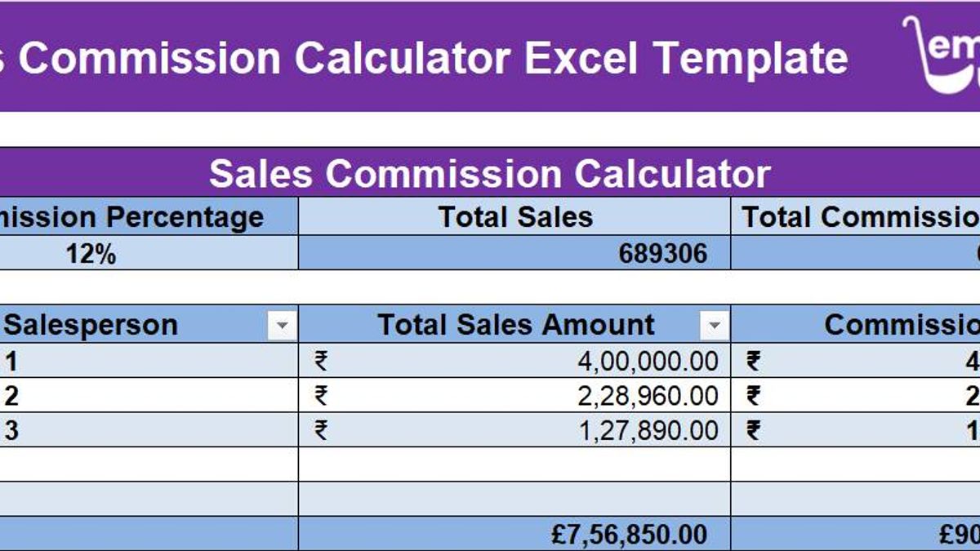Viewport: 980px width, 551px height.
Task: Click the Total Sales Amount column header text
Action: point(514,326)
